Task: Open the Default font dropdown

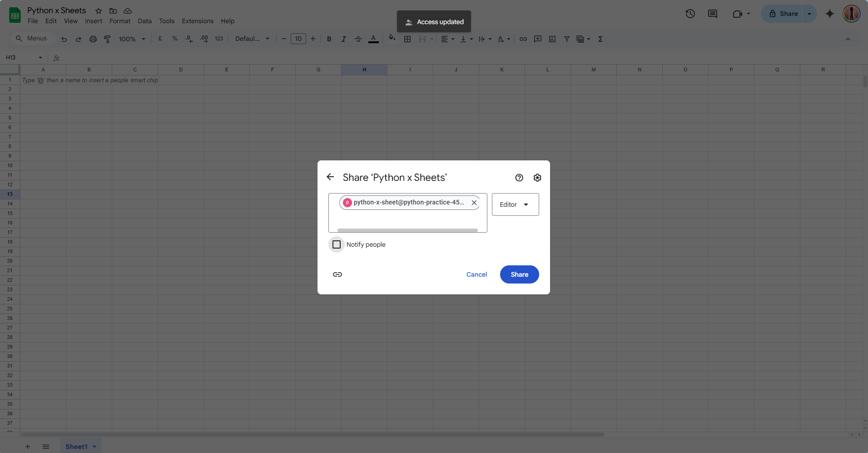Action: pos(252,39)
